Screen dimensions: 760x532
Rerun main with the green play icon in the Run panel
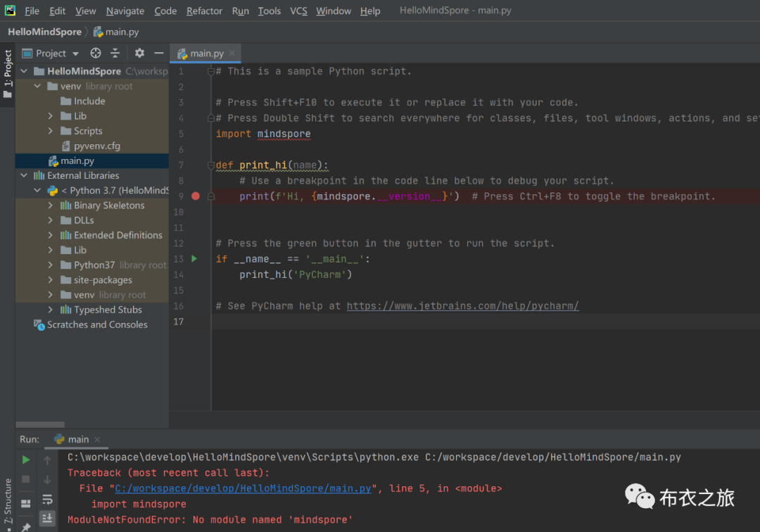tap(26, 460)
